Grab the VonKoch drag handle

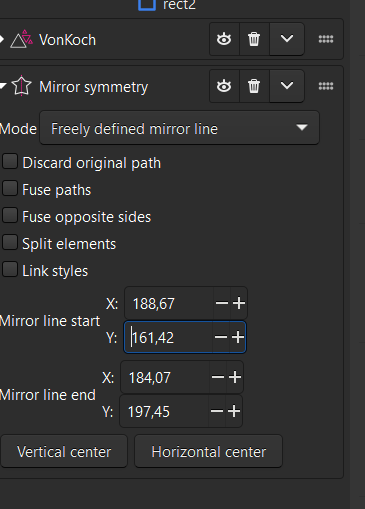(326, 39)
